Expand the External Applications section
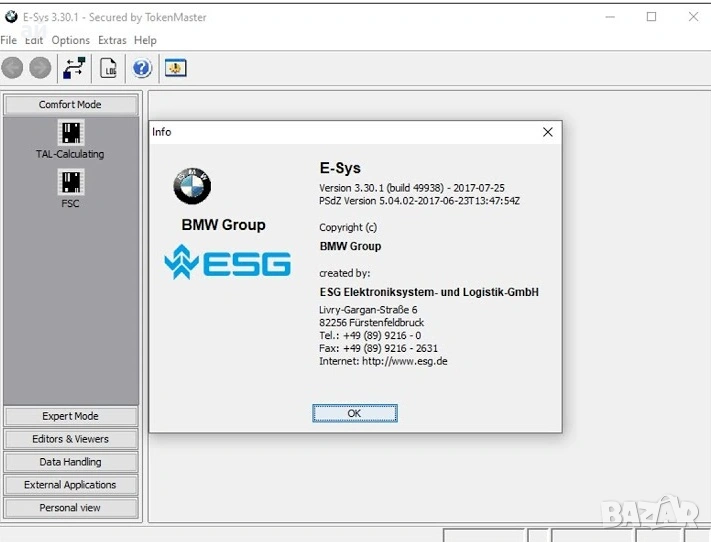The image size is (711, 542). click(x=70, y=485)
